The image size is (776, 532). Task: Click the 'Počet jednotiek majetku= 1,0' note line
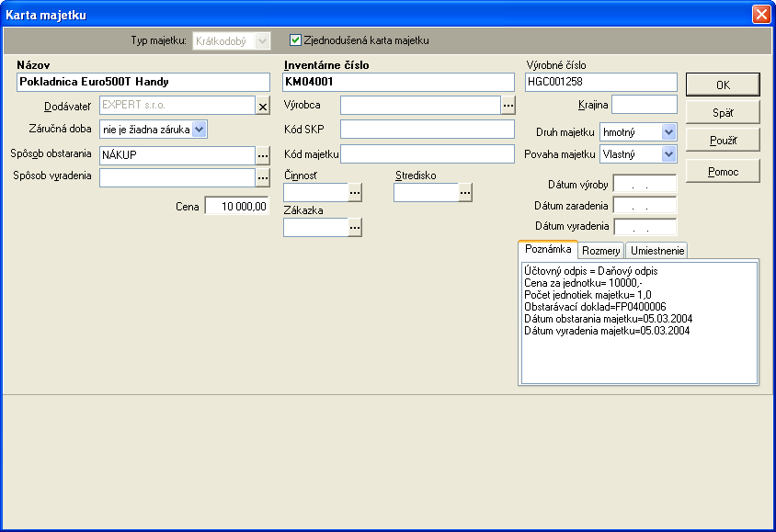pos(588,295)
